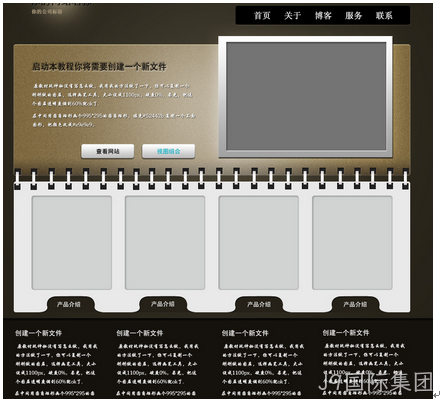Image resolution: width=444 pixels, height=401 pixels.
Task: Click the third footer heading 创建一个新文件
Action: pyautogui.click(x=245, y=333)
